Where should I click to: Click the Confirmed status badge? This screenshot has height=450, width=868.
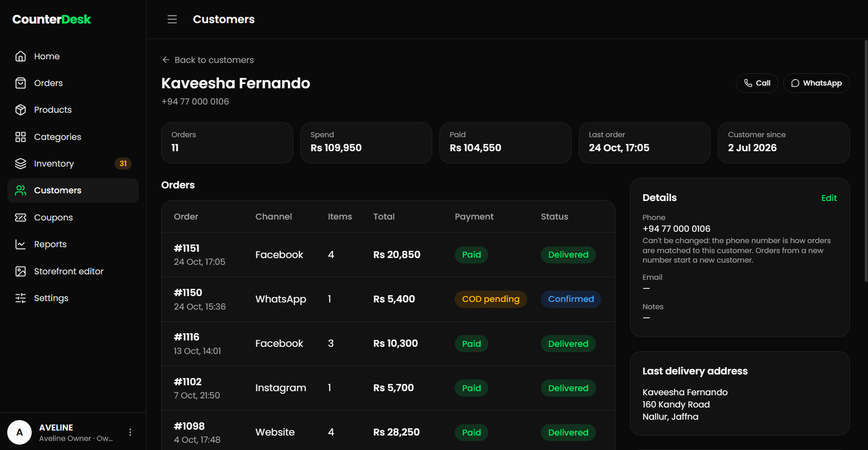point(571,299)
